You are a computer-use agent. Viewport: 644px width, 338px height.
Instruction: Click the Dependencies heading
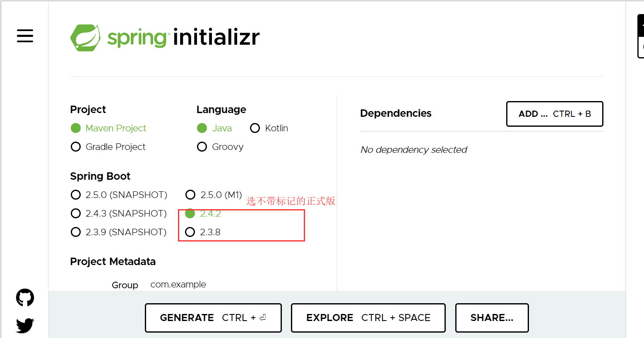(396, 113)
